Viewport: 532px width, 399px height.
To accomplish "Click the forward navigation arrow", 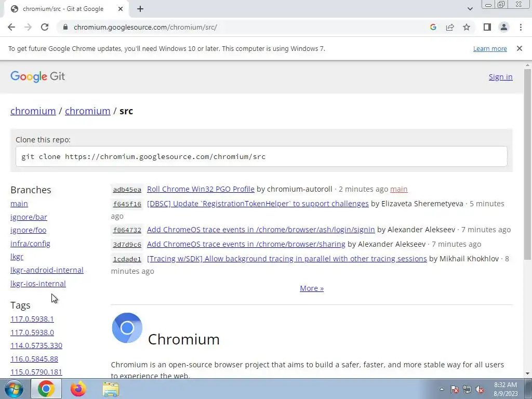I will (x=28, y=27).
